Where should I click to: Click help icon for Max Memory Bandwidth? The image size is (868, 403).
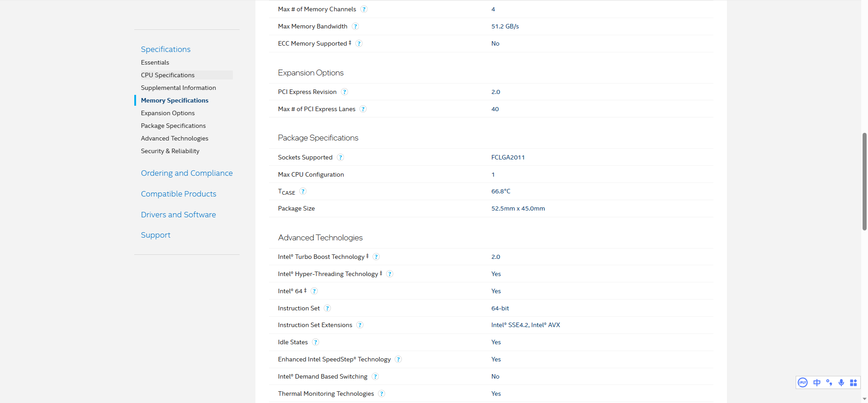(x=355, y=27)
